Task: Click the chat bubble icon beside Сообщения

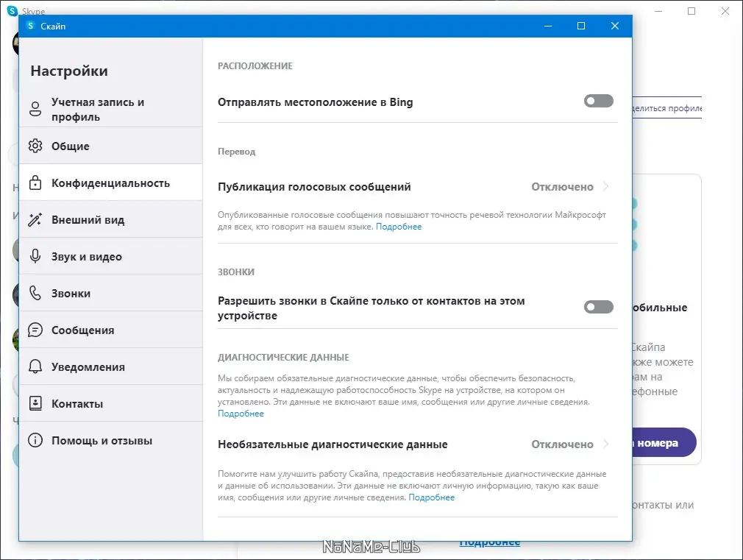Action: coord(35,330)
